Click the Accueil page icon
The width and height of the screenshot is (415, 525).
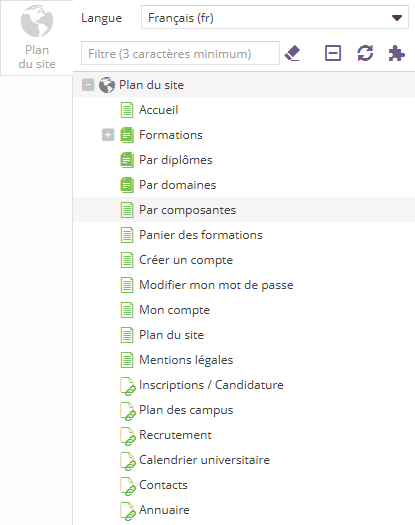tap(127, 110)
